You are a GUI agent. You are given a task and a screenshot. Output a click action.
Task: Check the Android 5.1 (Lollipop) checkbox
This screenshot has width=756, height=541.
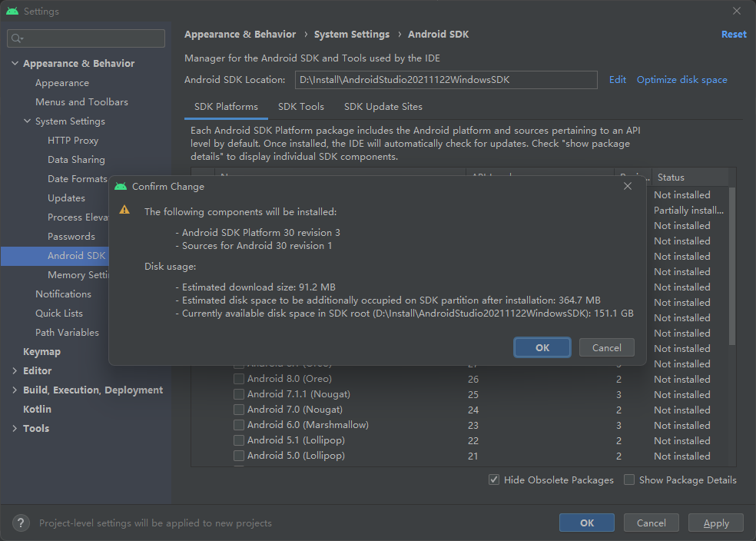coord(239,440)
